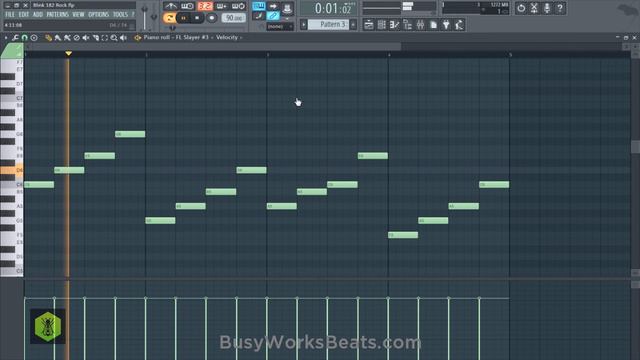The image size is (640, 360).
Task: Open the playlist window icon
Action: click(x=369, y=25)
